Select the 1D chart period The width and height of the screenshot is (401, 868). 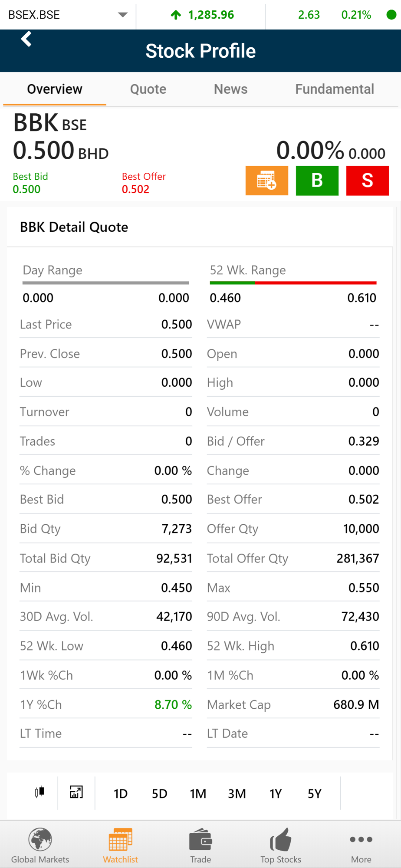coord(121,794)
